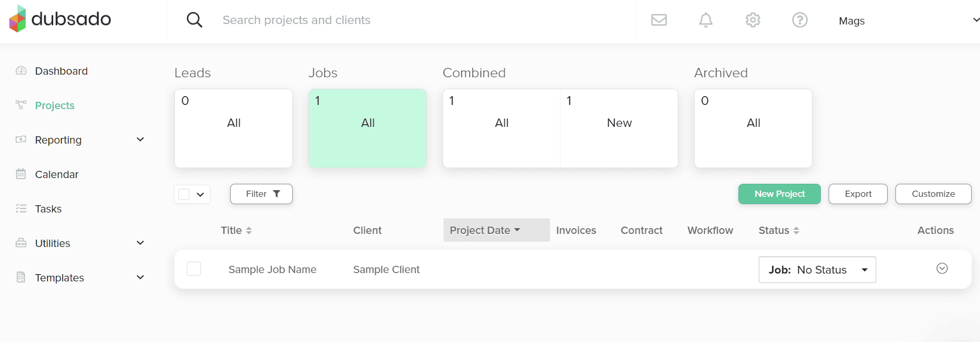Click the New Project button
Image resolution: width=980 pixels, height=342 pixels.
[779, 194]
